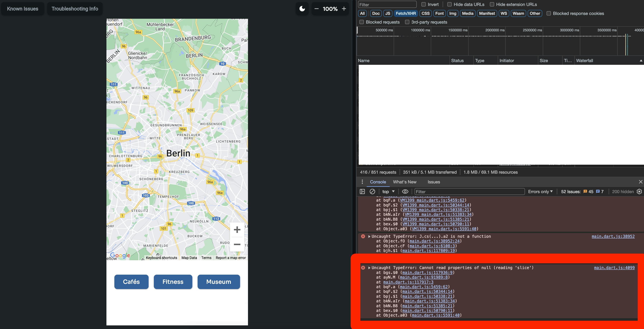Click the zoom-in plus next to 100%

344,9
